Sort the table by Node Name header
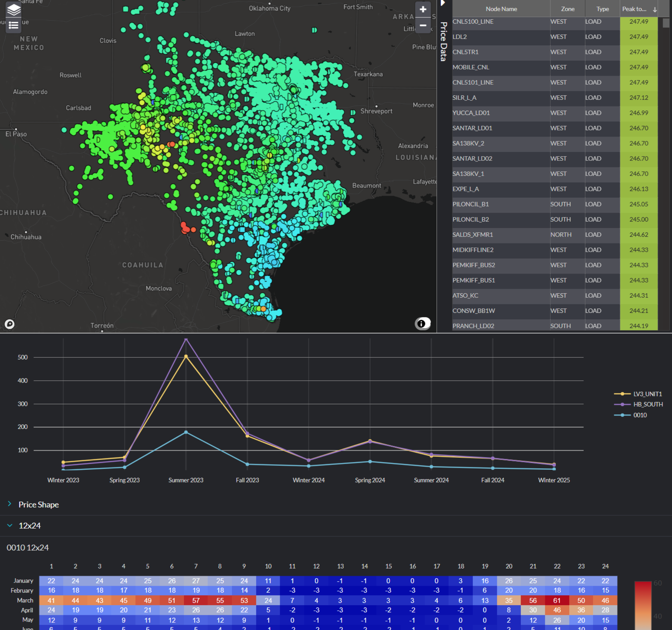The height and width of the screenshot is (630, 672). [501, 9]
